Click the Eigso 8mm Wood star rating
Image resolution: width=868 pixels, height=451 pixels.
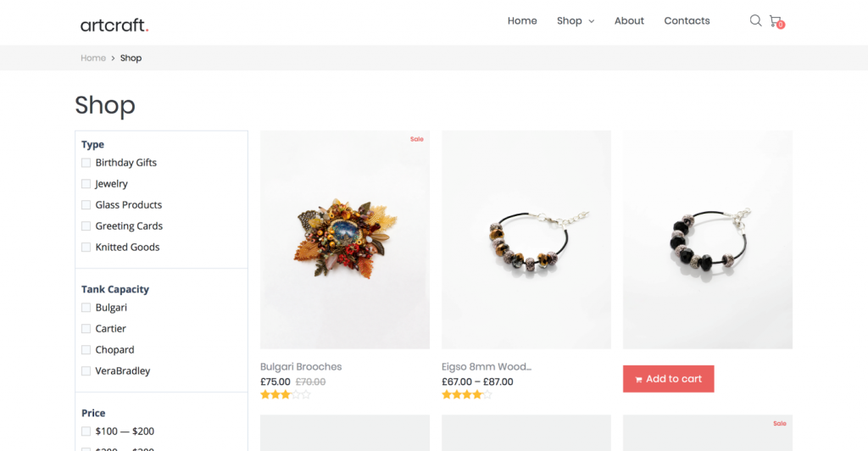pyautogui.click(x=467, y=394)
